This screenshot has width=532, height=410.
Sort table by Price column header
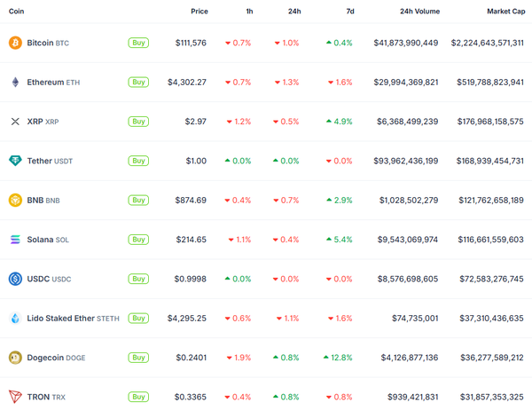coord(199,11)
